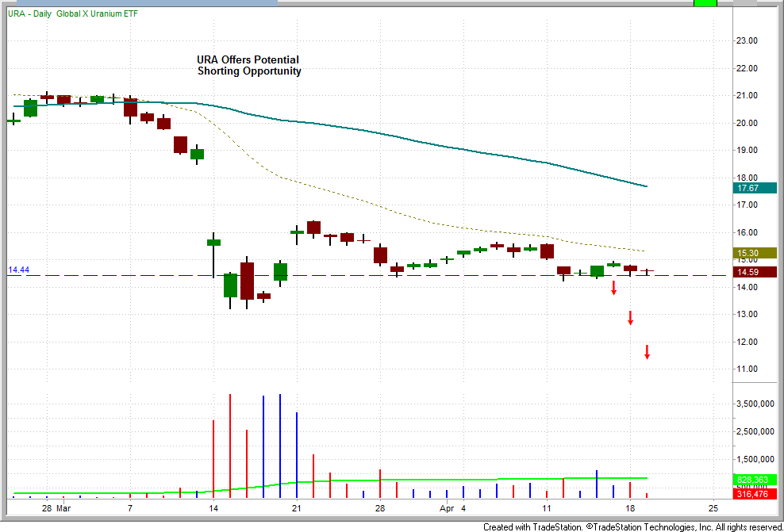Select the 'URA Offers Potential Shorting Opportunity' annotation

click(x=248, y=66)
